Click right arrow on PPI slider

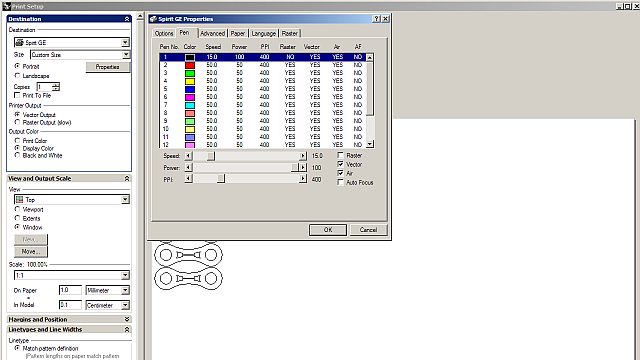[x=302, y=179]
